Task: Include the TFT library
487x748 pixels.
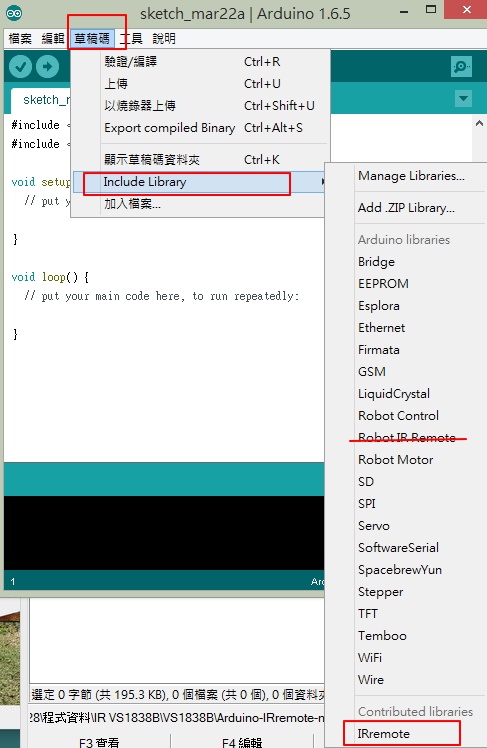Action: click(368, 613)
